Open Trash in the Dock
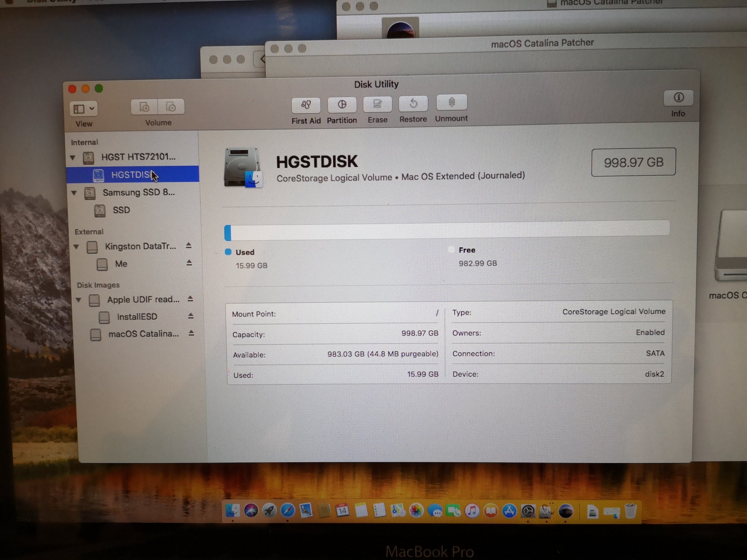The width and height of the screenshot is (747, 560). click(x=630, y=511)
